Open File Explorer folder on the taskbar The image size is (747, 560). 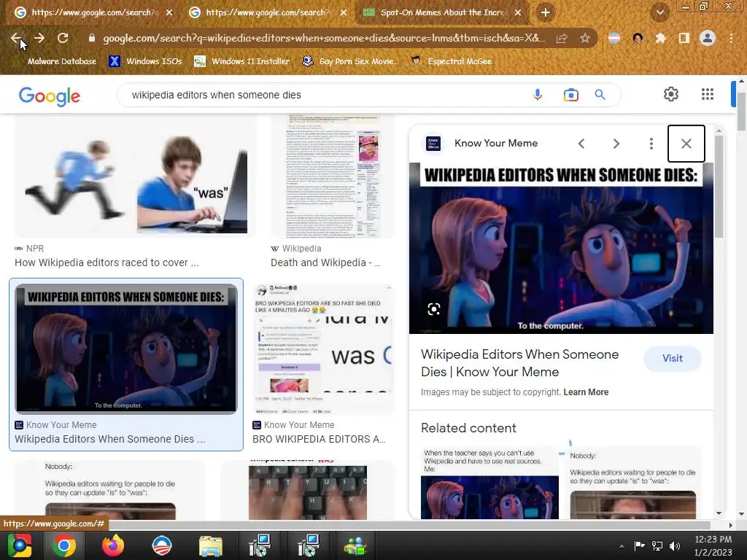tap(211, 545)
